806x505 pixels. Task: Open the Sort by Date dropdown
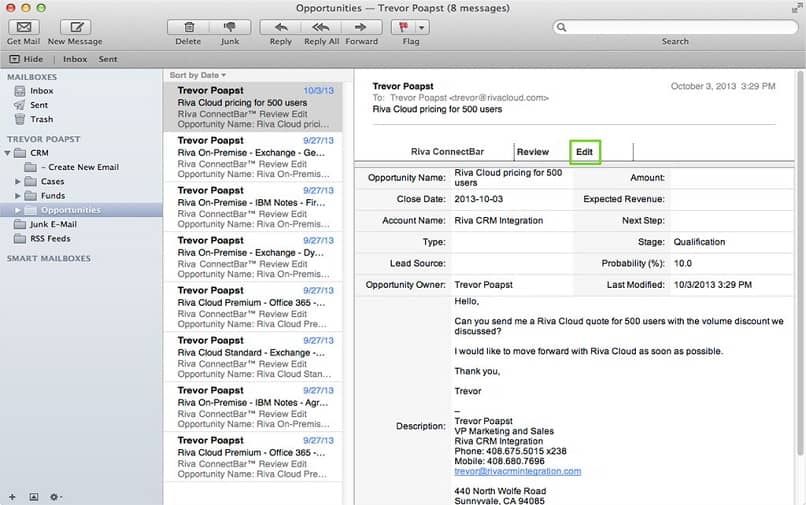(x=198, y=75)
